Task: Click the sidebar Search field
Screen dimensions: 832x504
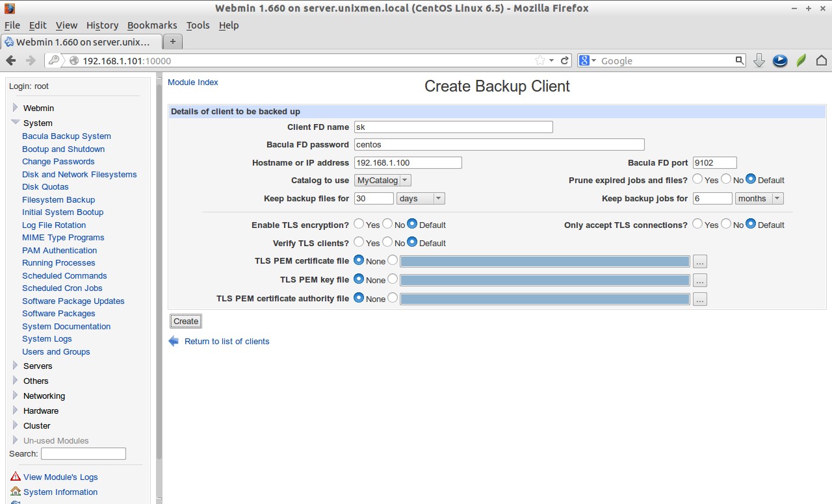Action: [x=83, y=453]
